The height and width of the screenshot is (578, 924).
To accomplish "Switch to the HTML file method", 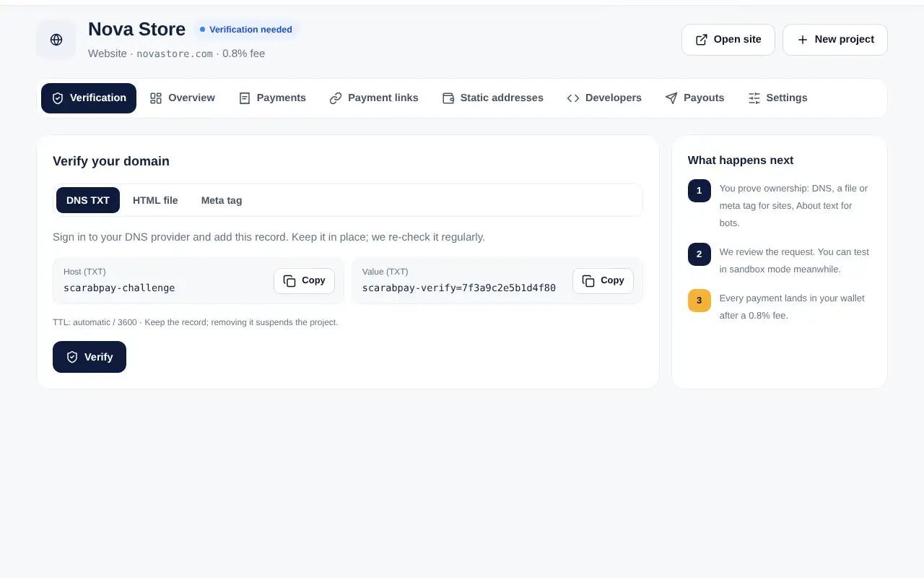I will (155, 200).
